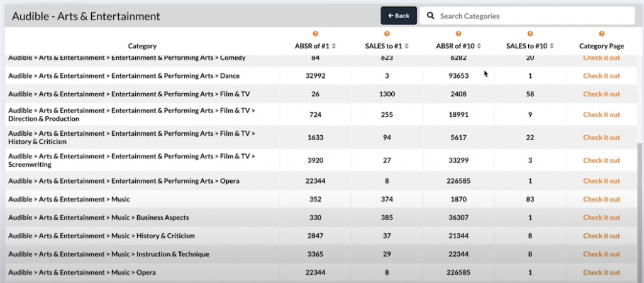Viewport: 644px width, 283px height.
Task: Open Check it out for Dance category
Action: tap(601, 76)
